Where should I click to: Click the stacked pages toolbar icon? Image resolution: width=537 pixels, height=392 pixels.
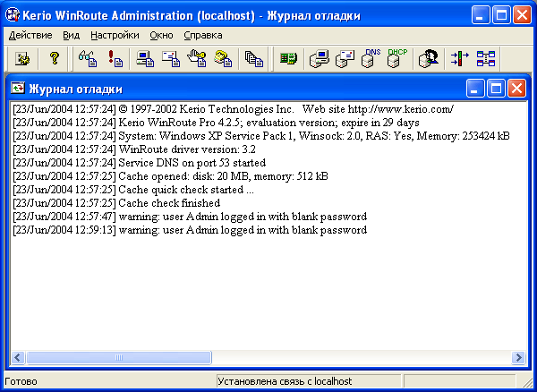point(254,58)
